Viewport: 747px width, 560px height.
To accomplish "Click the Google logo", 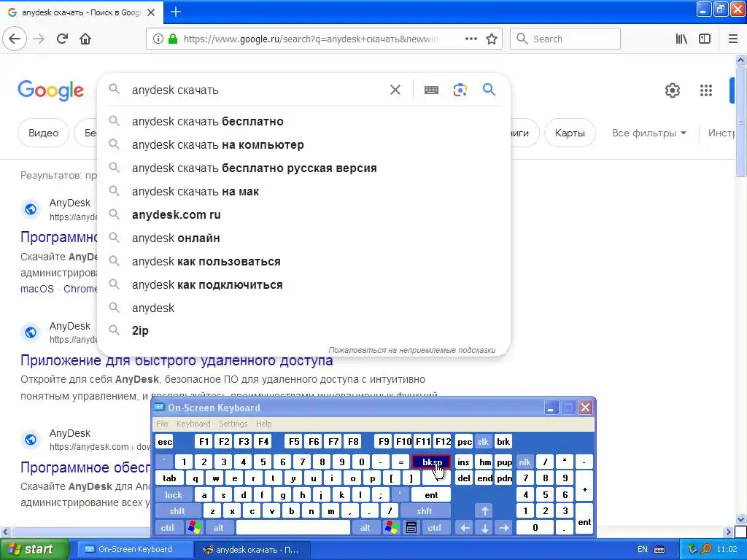I will tap(50, 90).
